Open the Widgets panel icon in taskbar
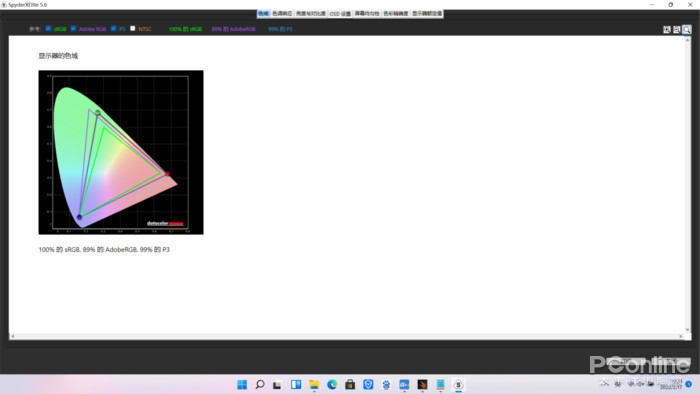 point(296,385)
